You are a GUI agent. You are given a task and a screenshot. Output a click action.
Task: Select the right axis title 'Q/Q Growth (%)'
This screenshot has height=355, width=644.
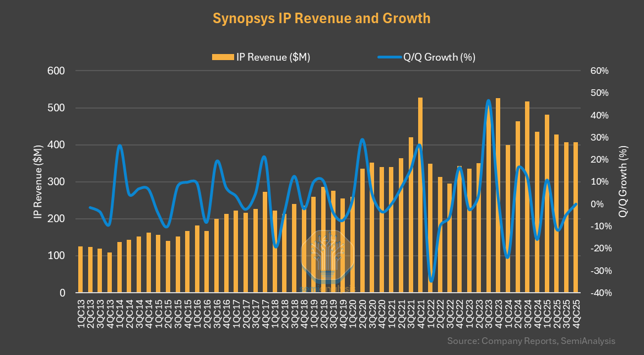624,182
